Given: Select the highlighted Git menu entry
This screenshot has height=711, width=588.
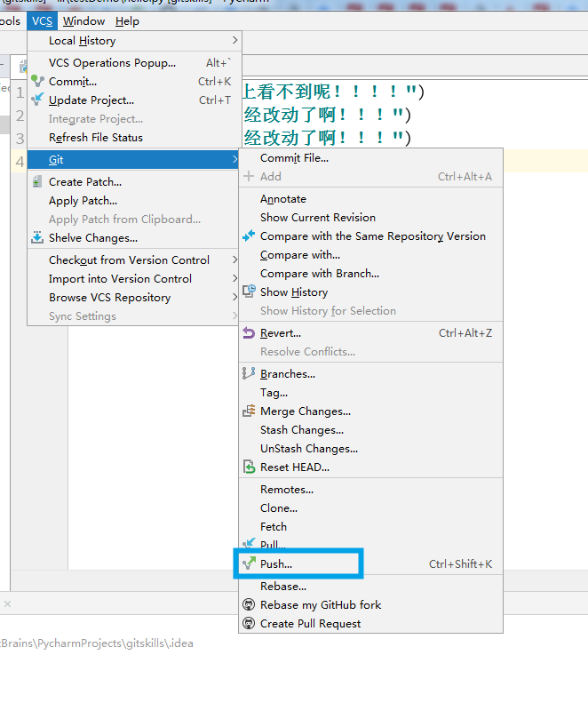Looking at the screenshot, I should point(133,159).
